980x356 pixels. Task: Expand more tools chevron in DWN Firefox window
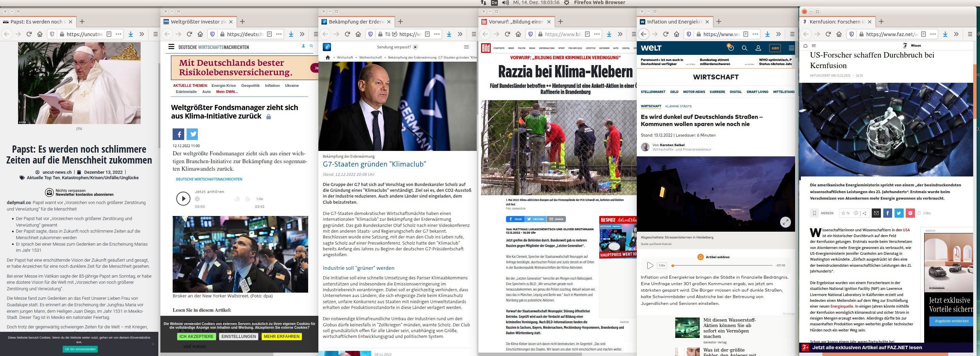point(302,34)
